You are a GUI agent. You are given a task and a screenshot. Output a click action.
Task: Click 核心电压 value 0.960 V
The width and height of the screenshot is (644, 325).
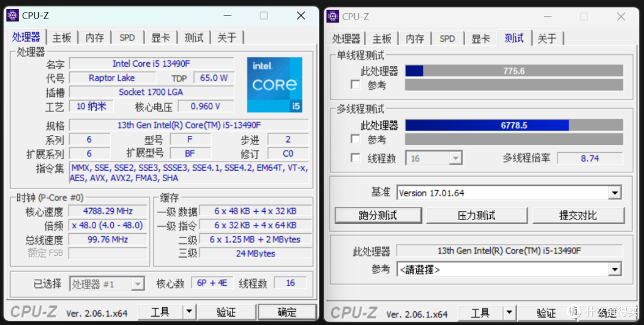[x=206, y=106]
